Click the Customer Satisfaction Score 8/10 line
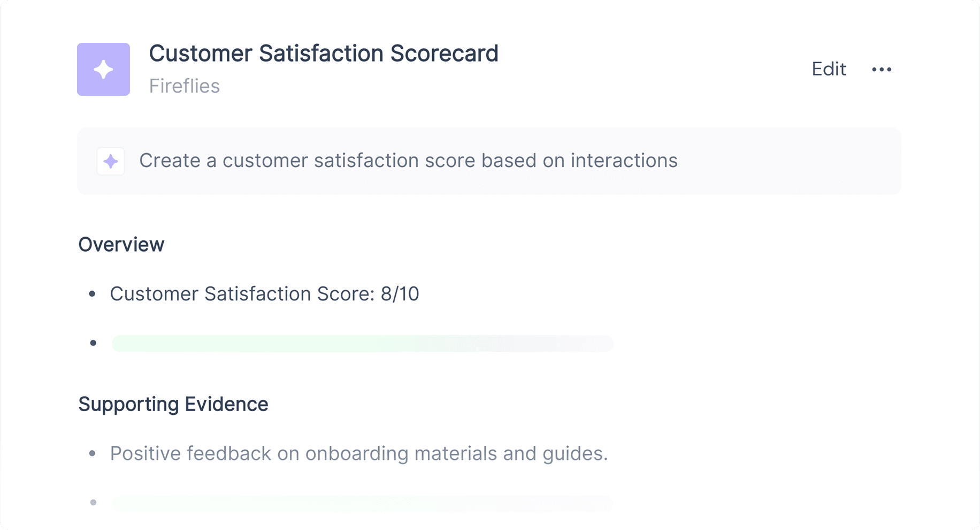The width and height of the screenshot is (980, 530). (265, 294)
